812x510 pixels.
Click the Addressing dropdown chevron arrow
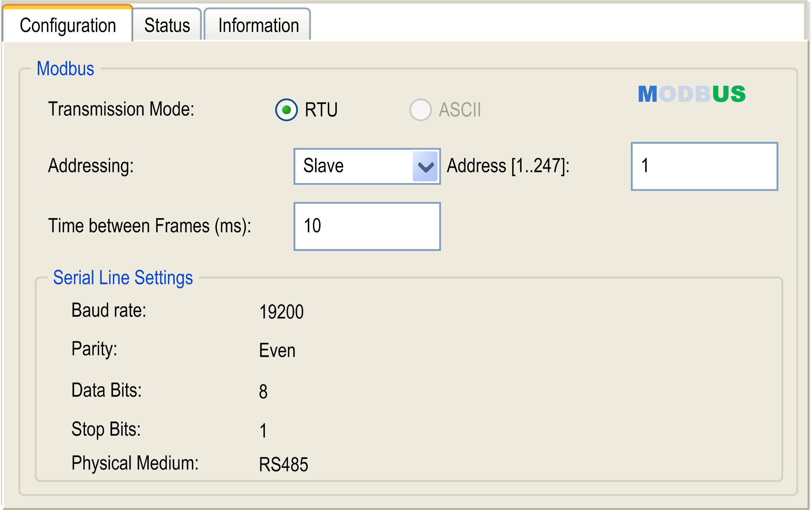tap(425, 166)
